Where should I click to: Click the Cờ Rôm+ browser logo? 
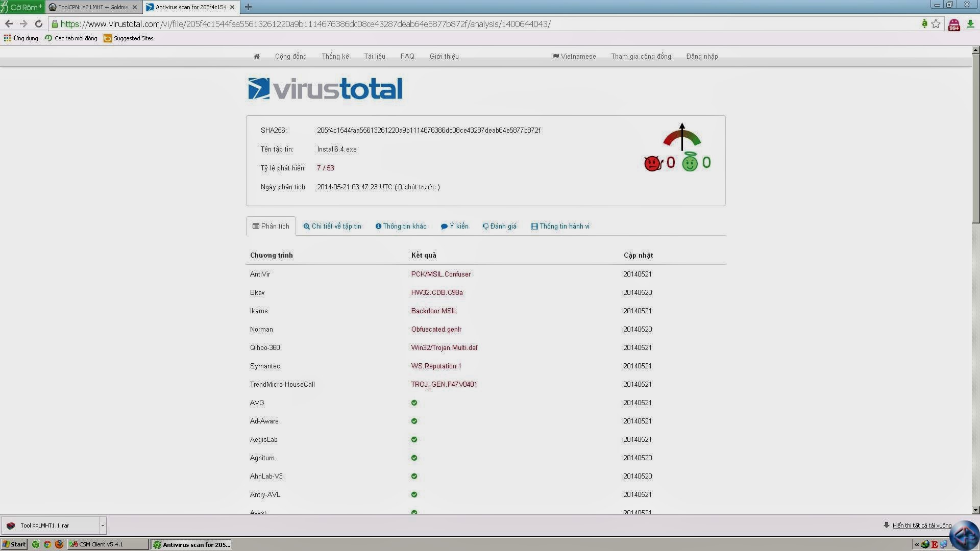point(22,7)
